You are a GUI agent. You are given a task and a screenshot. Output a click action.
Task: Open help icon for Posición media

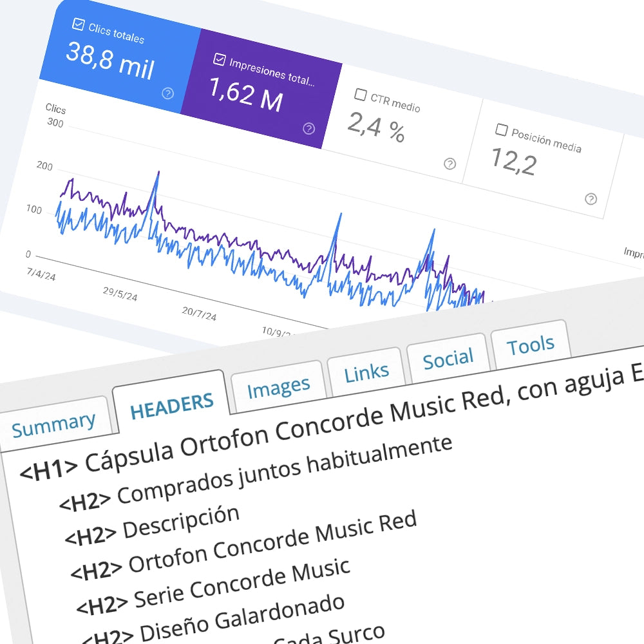tap(591, 199)
